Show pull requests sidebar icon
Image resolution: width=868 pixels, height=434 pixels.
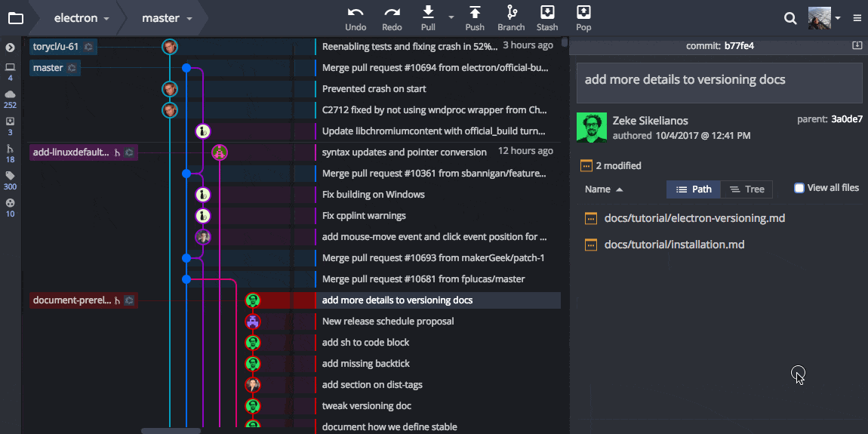coord(10,148)
